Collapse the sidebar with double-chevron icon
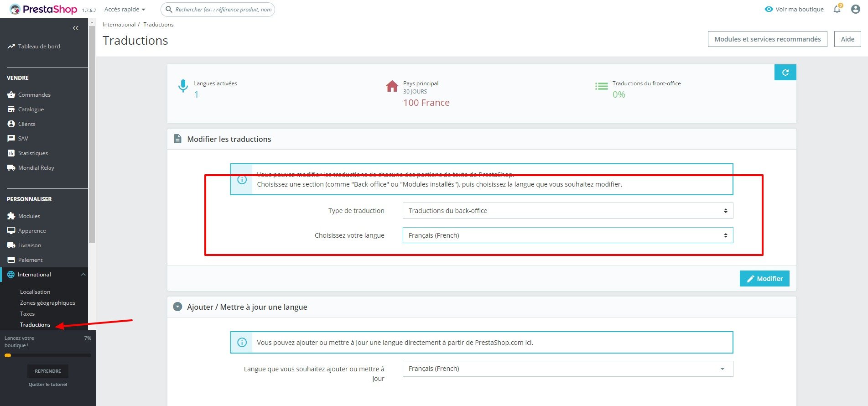Screen dimensions: 868x406 pyautogui.click(x=75, y=28)
